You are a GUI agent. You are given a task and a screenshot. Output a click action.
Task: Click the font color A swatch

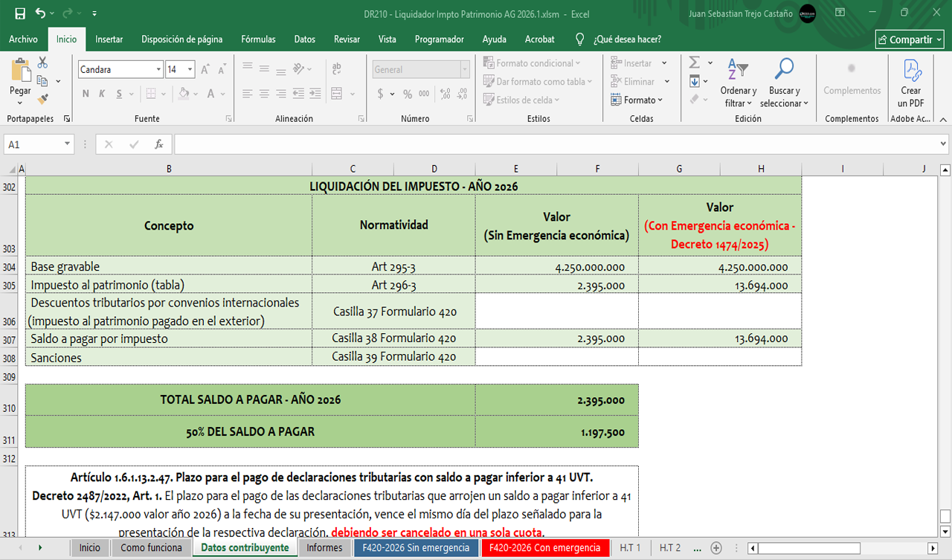pyautogui.click(x=211, y=94)
